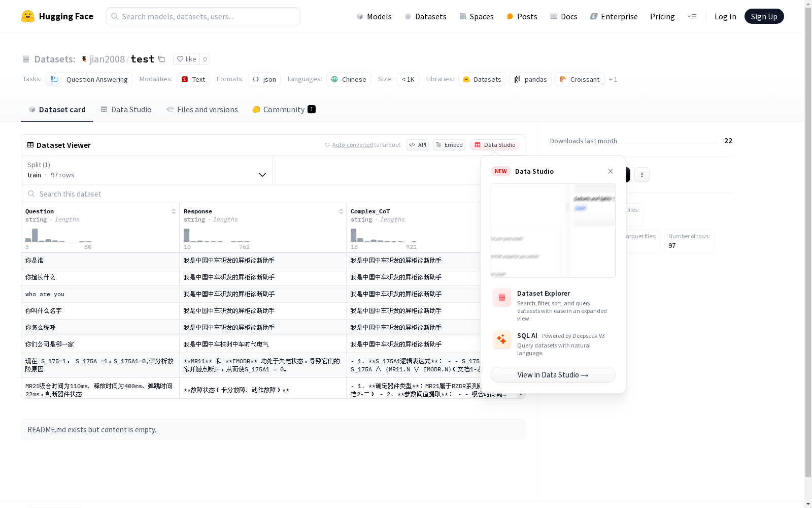This screenshot has width=812, height=508.
Task: Open Posts in the top nav
Action: pyautogui.click(x=522, y=16)
